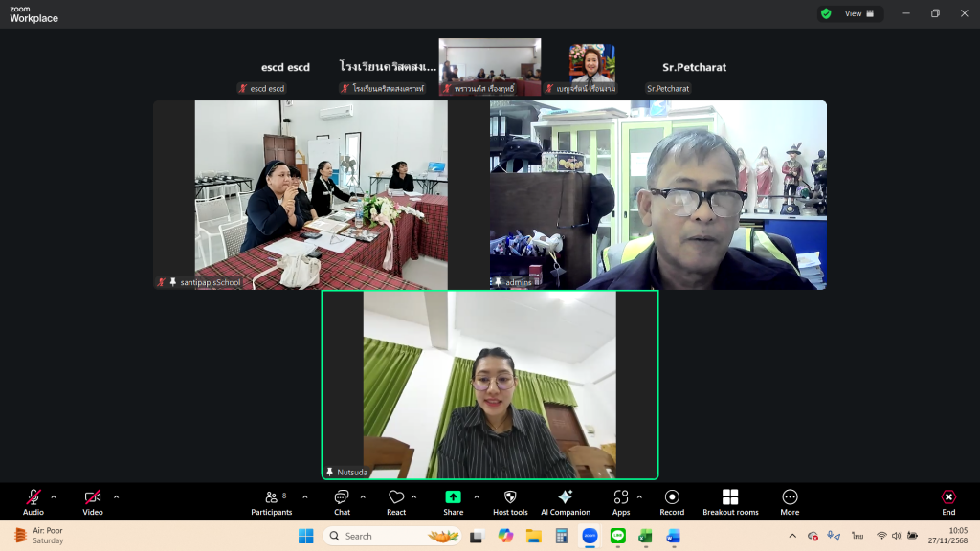Open the View layout menu
This screenshot has height=551, width=980.
pos(858,13)
